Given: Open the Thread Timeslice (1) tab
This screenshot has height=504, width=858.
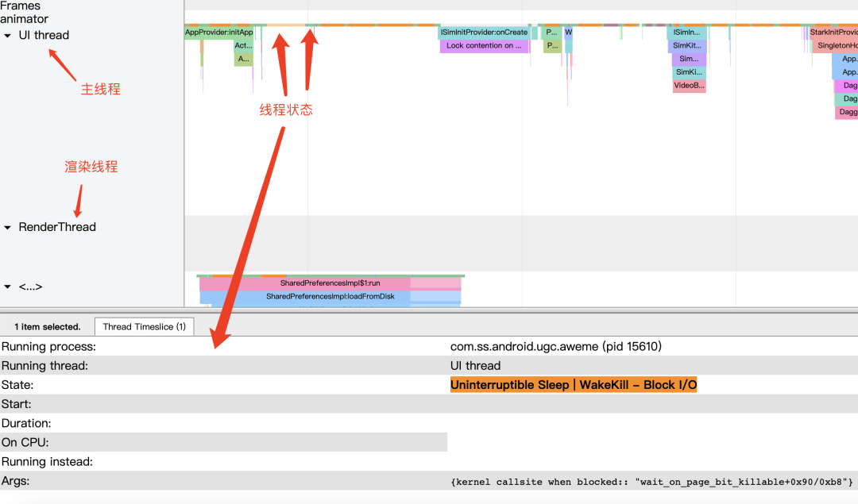Looking at the screenshot, I should (144, 327).
